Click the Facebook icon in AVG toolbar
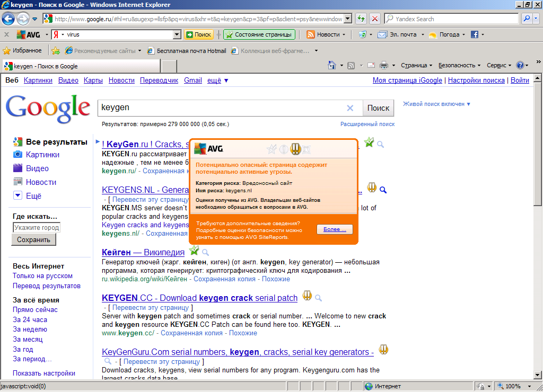Image resolution: width=543 pixels, height=392 pixels. pos(475,34)
